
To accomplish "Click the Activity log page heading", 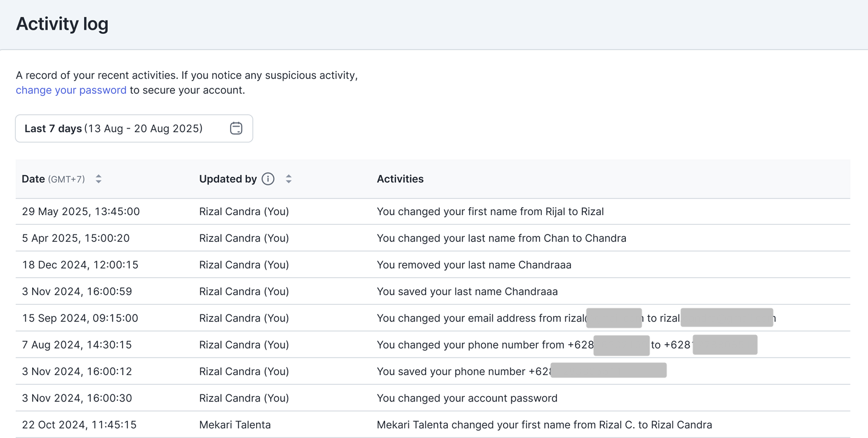I will [62, 24].
